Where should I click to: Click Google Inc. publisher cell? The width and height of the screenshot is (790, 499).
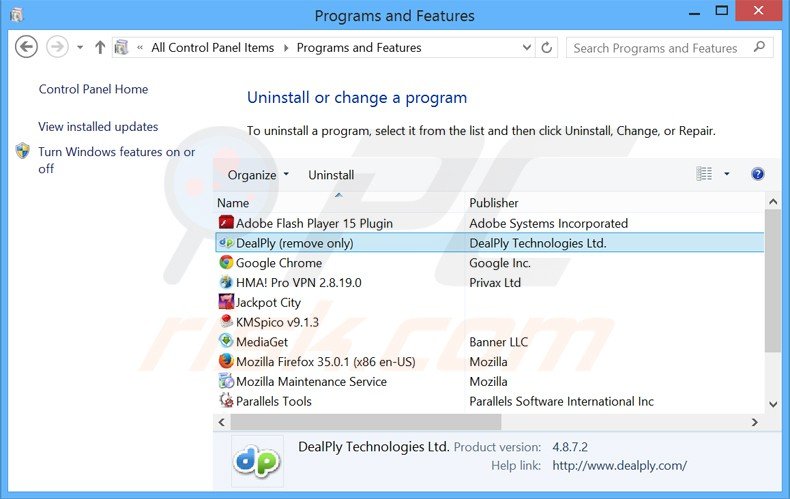(500, 263)
